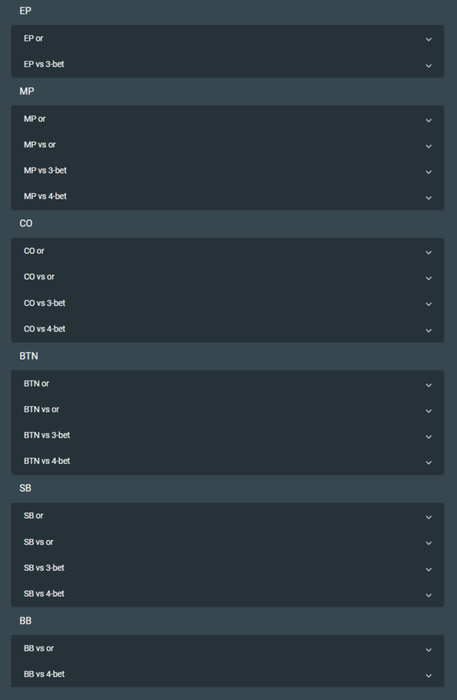Expand CO vs 3-bet range
457x700 pixels.
[227, 303]
